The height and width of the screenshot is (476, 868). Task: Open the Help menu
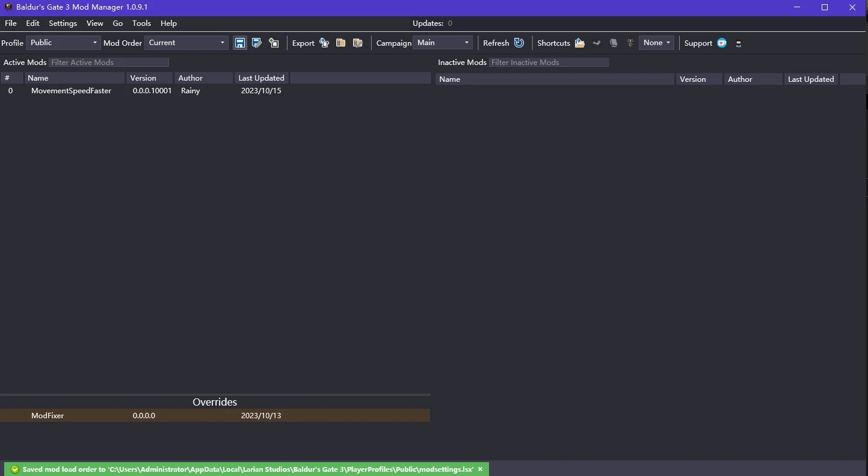point(168,23)
